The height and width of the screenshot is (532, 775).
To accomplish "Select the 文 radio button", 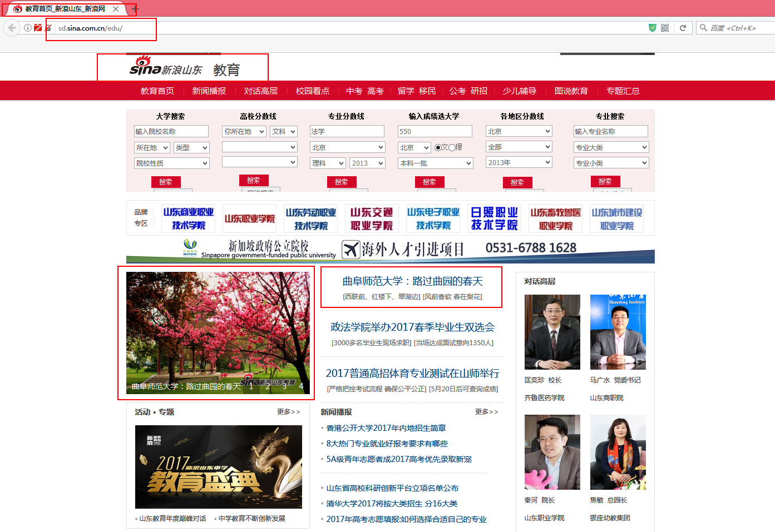I will 438,147.
